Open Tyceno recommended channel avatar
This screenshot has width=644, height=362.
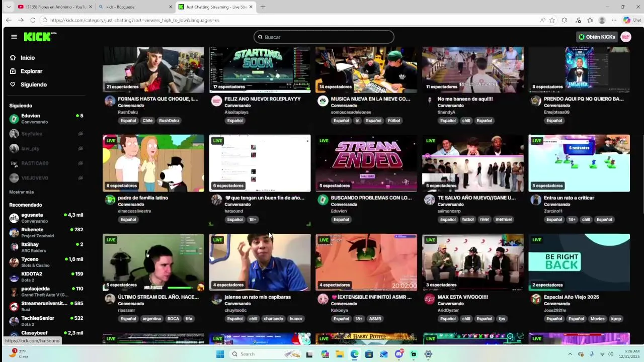14,262
